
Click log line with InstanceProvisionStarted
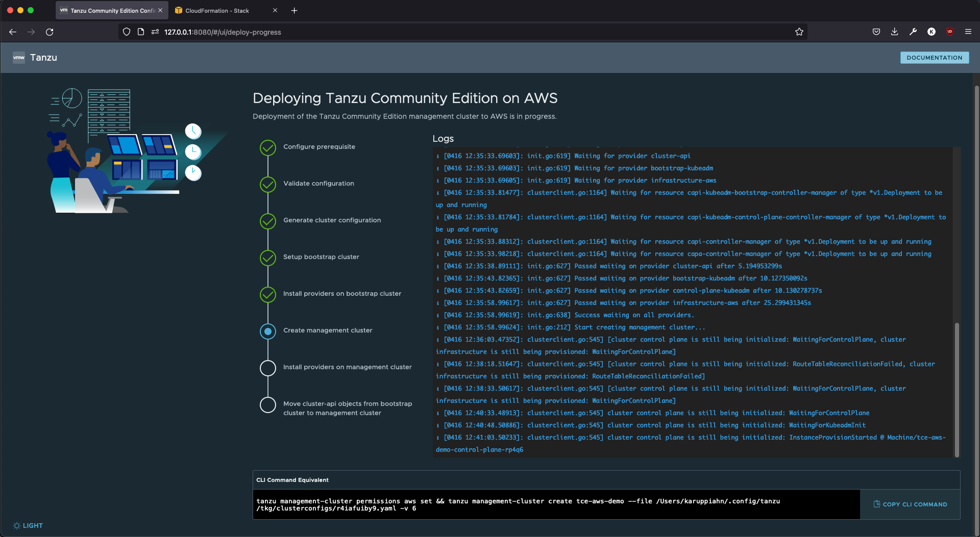pyautogui.click(x=691, y=443)
